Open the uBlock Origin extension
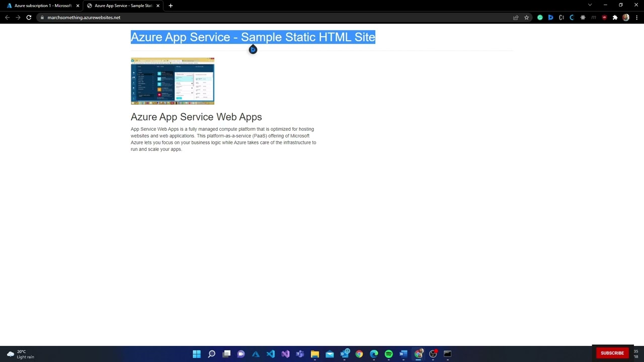 604,18
